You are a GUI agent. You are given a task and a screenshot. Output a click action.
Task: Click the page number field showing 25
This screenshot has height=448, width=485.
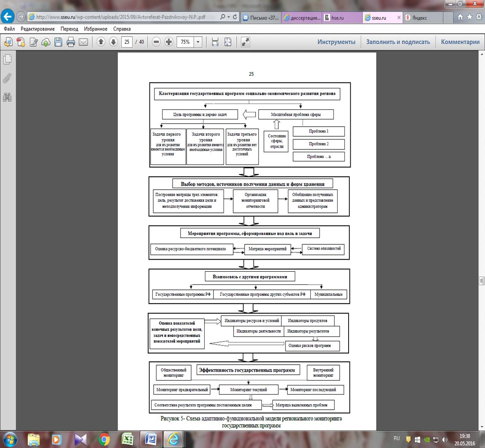coord(127,42)
